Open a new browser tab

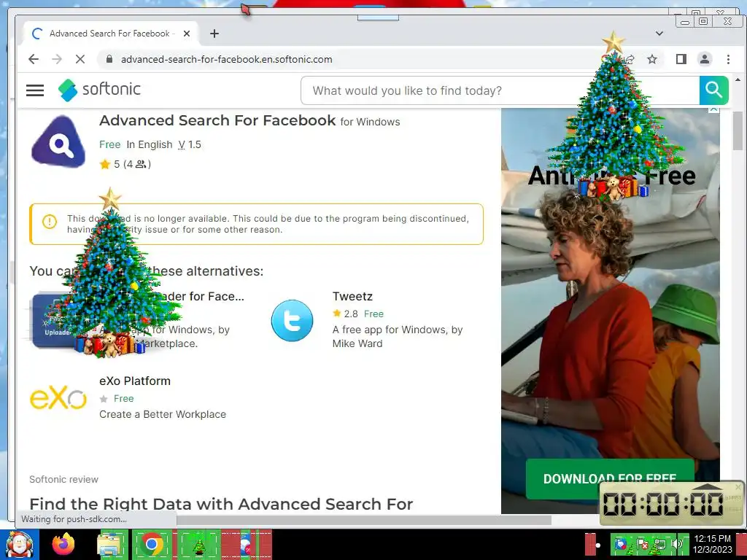pyautogui.click(x=214, y=34)
